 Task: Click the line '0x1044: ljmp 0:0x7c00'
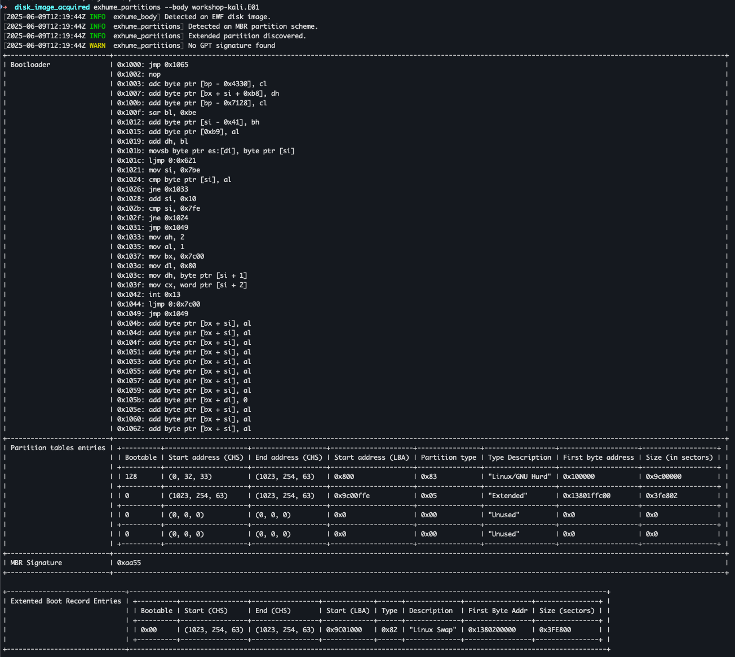click(x=158, y=304)
